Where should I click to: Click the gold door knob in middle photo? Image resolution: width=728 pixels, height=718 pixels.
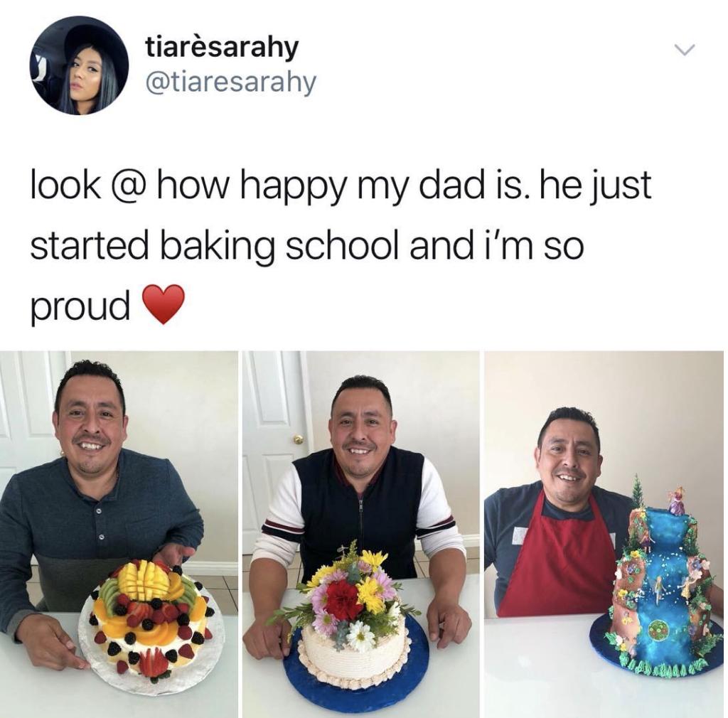298,439
